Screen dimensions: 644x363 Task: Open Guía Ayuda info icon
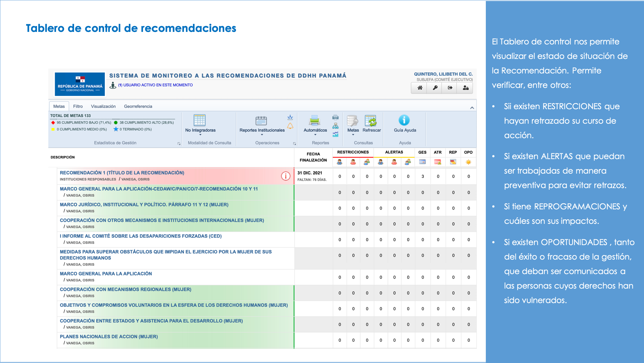(x=404, y=120)
